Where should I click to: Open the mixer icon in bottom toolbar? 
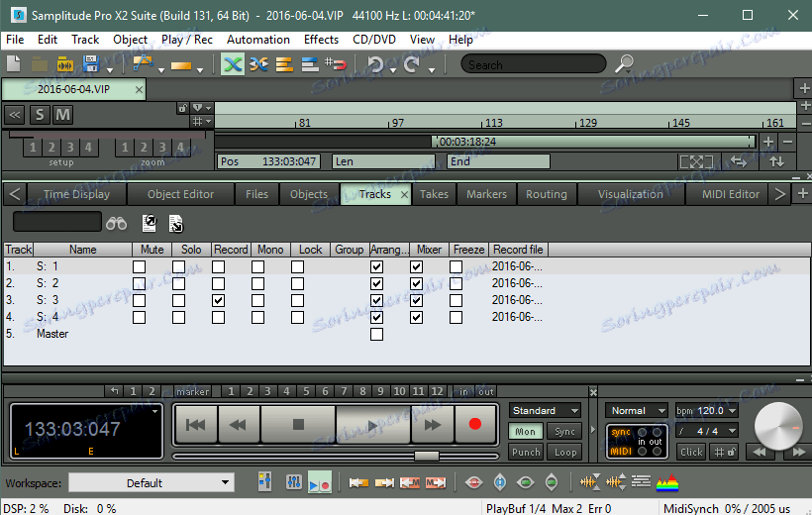(294, 482)
